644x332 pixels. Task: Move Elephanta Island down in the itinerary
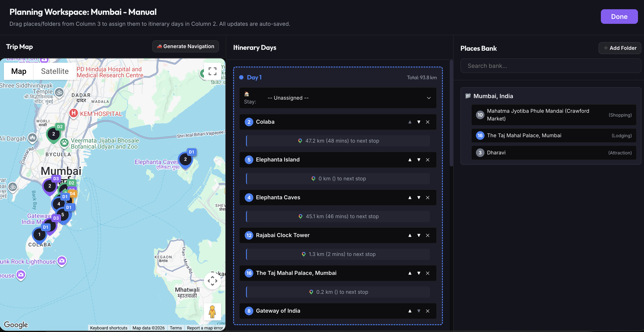pyautogui.click(x=419, y=160)
